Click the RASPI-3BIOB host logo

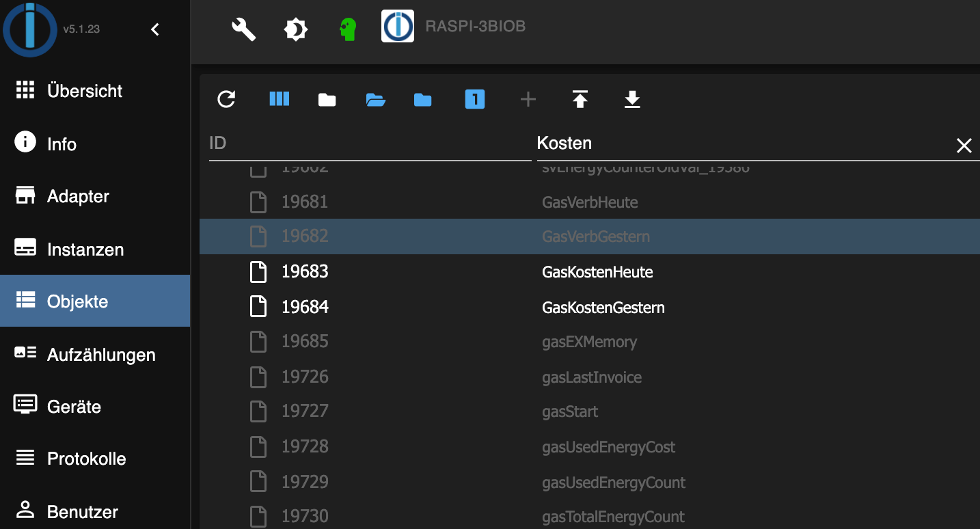398,27
